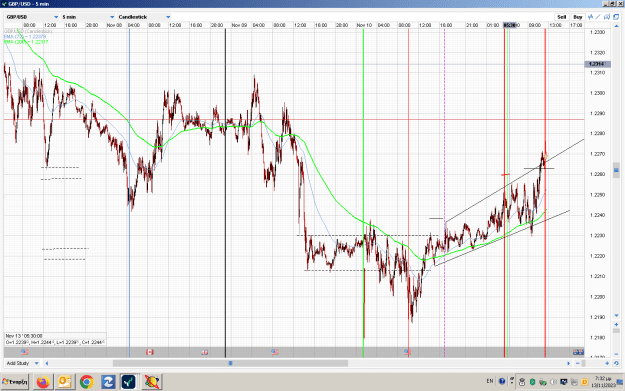Click the horizontal scrollbar thumb handle
The image size is (625, 391).
pyautogui.click(x=230, y=363)
